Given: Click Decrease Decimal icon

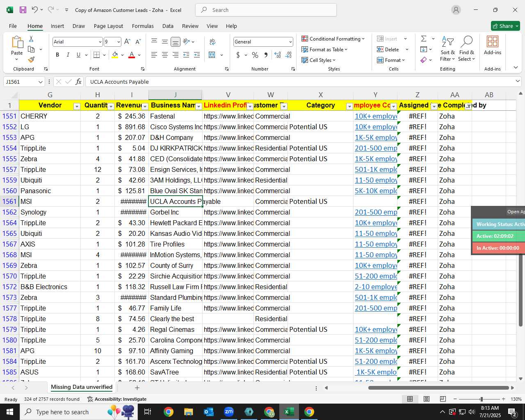Looking at the screenshot, I should coord(288,55).
